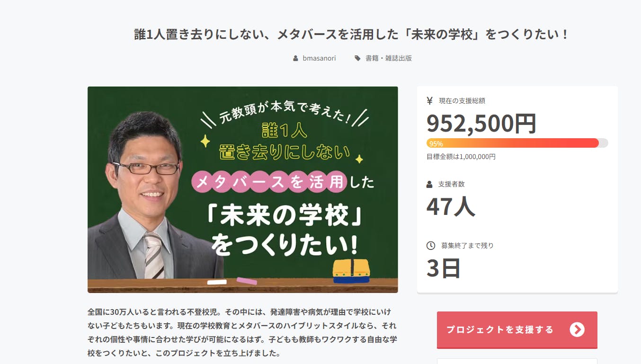Screen dimensions: 641x364
Task: Click the 95% label on progress bar
Action: tap(436, 143)
